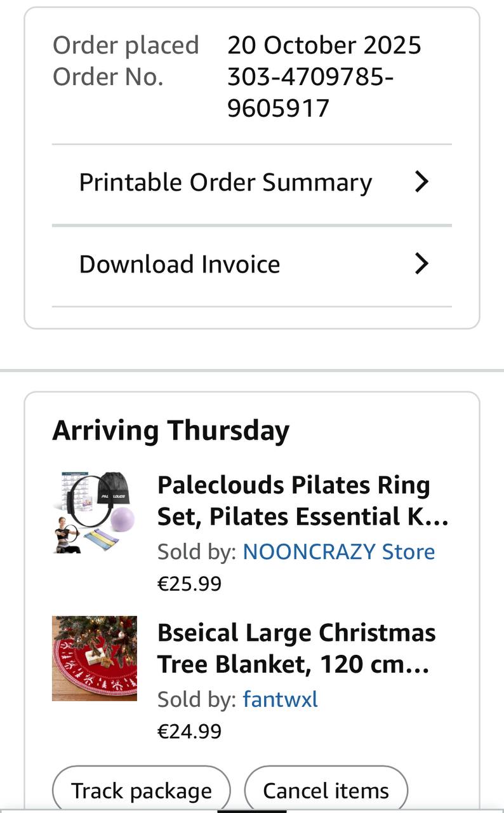Click the date 20 October 2025
504x813 pixels.
(x=324, y=45)
